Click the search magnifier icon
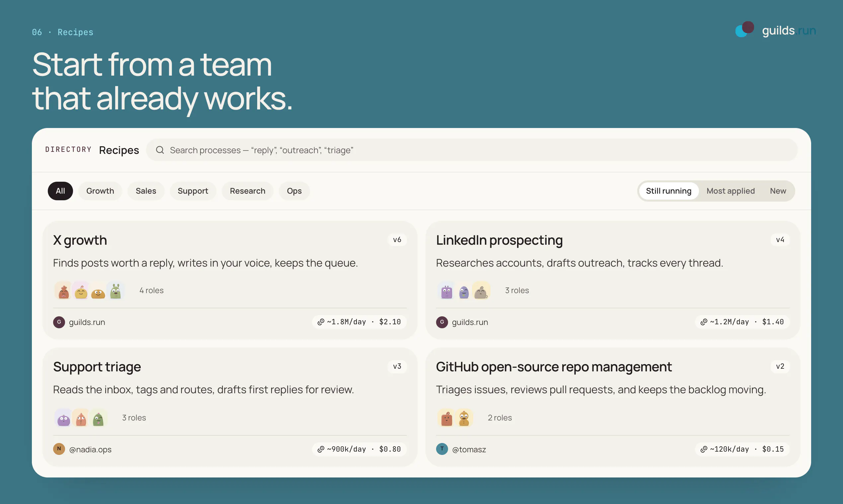Viewport: 843px width, 504px height. [160, 150]
